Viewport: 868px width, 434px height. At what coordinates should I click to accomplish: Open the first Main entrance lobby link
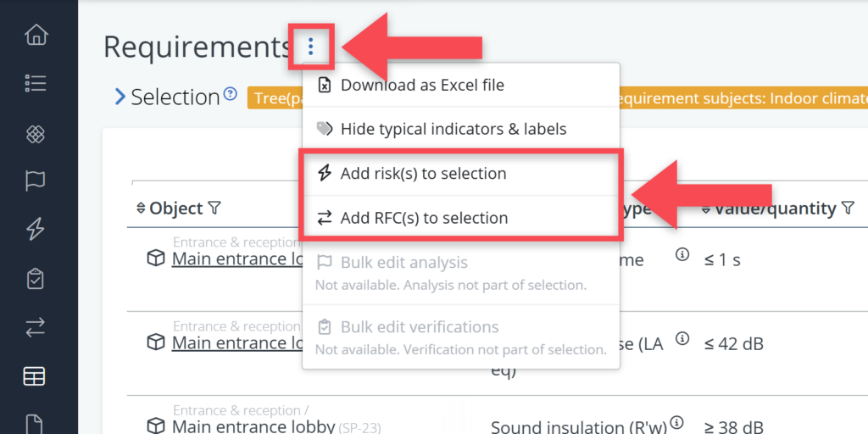tap(237, 259)
